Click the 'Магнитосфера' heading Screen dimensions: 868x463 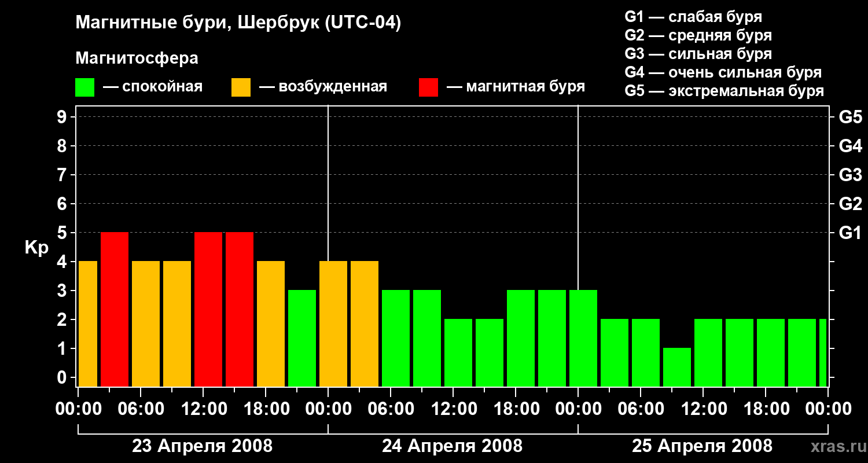pos(137,58)
